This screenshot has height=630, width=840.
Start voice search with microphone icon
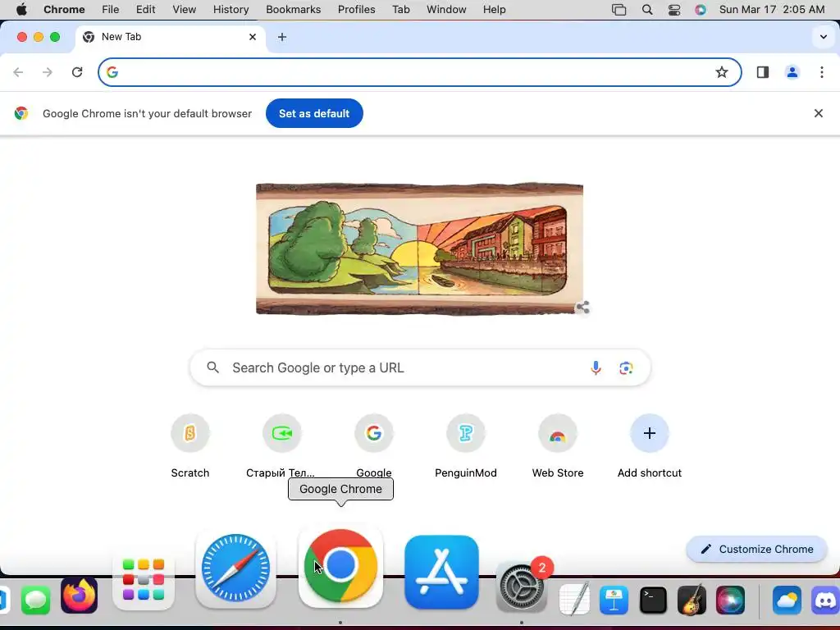coord(596,367)
